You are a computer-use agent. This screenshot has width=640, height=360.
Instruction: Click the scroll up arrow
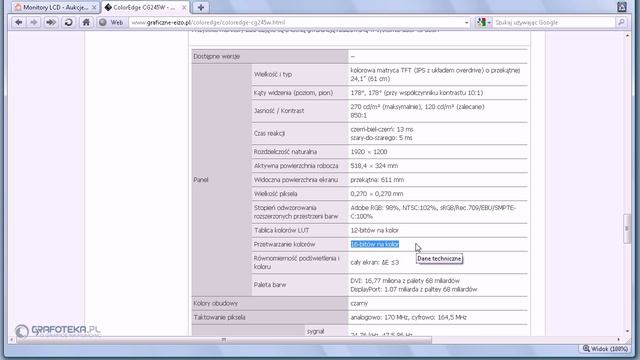627,36
